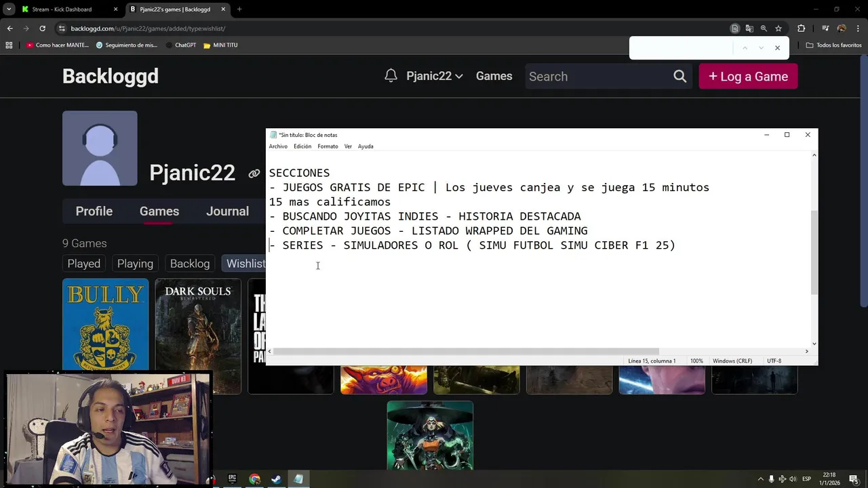Image resolution: width=868 pixels, height=488 pixels.
Task: Open Archivo menu in Notepad
Action: 278,146
